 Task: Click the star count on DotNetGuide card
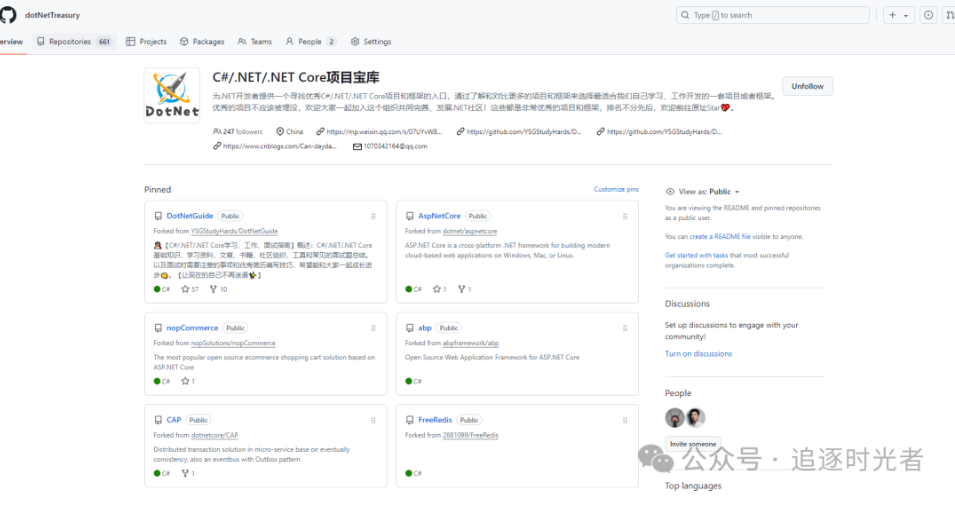pos(190,289)
